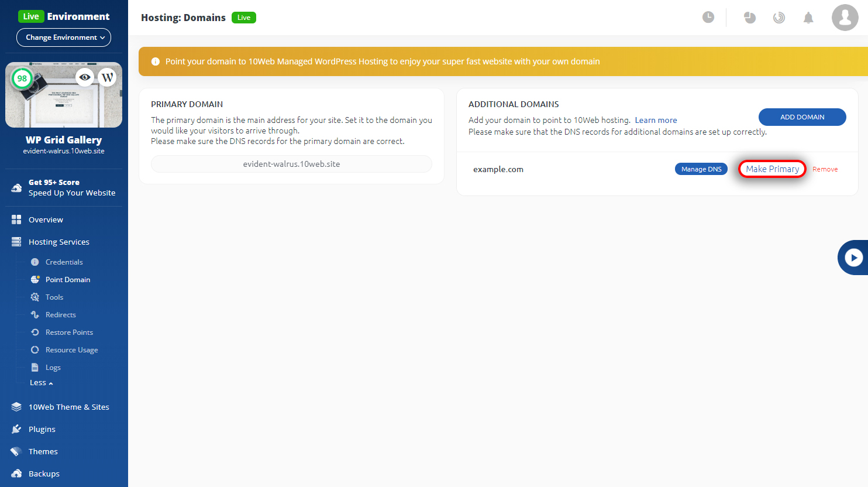Click the circular speed gauge icon in header
The height and width of the screenshot is (487, 868).
[x=779, y=18]
